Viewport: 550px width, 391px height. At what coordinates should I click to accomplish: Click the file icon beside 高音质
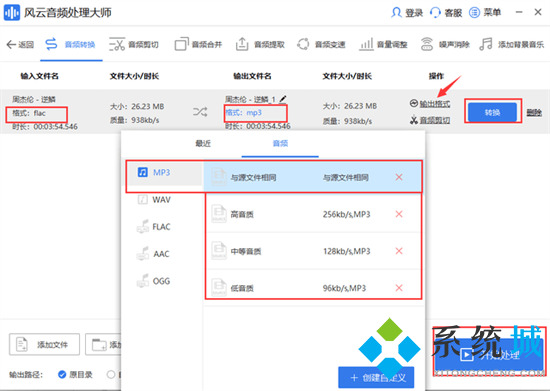(x=219, y=214)
